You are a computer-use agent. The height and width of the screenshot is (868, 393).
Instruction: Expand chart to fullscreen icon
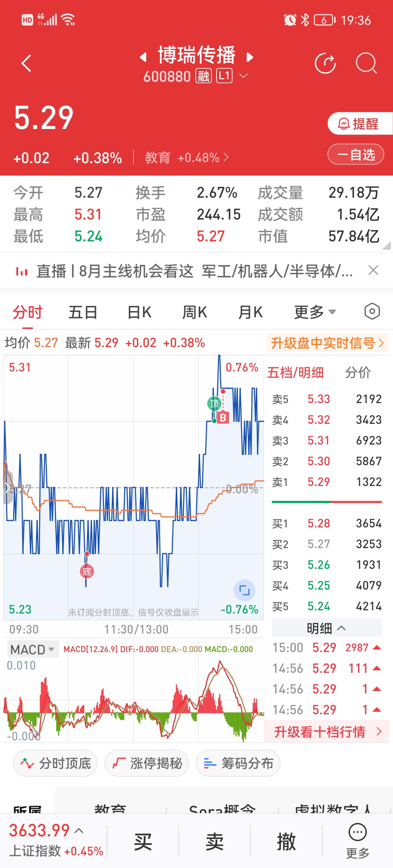point(244,590)
